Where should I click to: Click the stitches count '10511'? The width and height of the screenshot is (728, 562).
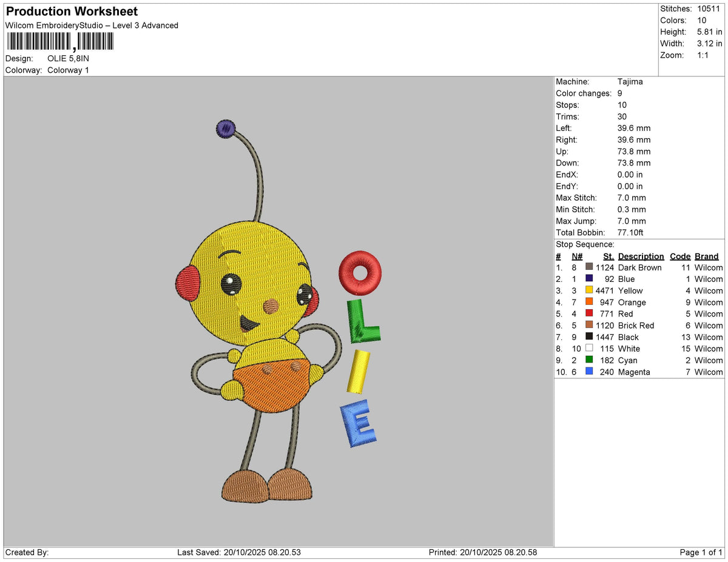710,9
